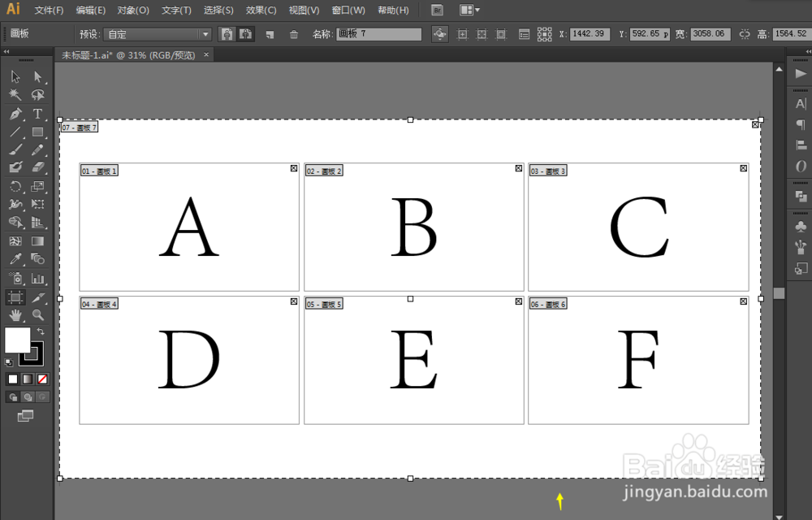Select the Rectangle tool
This screenshot has height=520, width=812.
tap(37, 132)
